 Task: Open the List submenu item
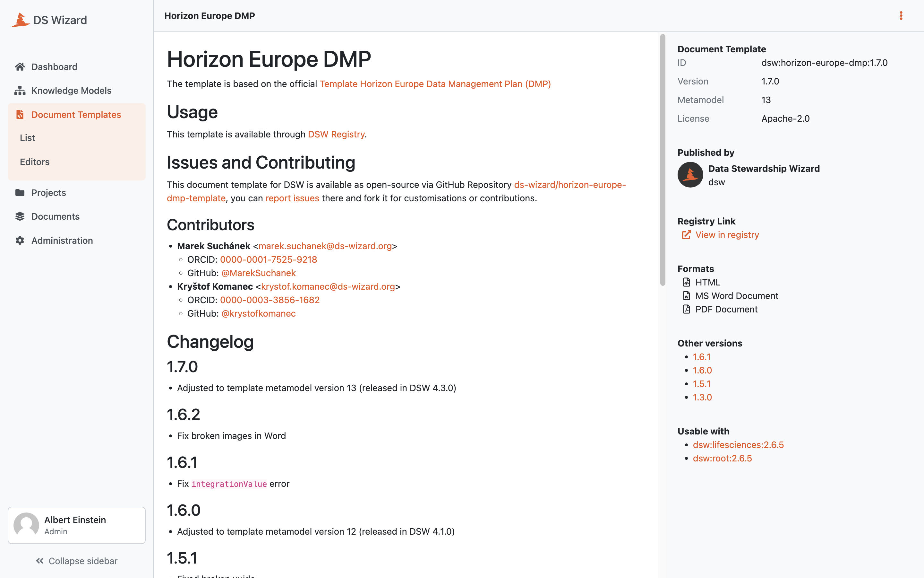click(77, 138)
